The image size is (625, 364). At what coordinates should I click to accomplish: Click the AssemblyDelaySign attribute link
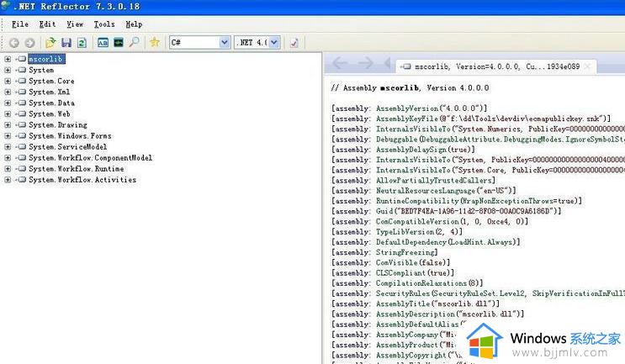tap(411, 150)
